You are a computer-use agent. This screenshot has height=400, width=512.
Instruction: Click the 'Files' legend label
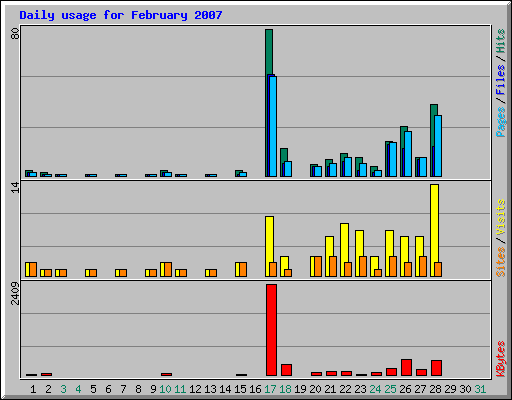pyautogui.click(x=500, y=80)
